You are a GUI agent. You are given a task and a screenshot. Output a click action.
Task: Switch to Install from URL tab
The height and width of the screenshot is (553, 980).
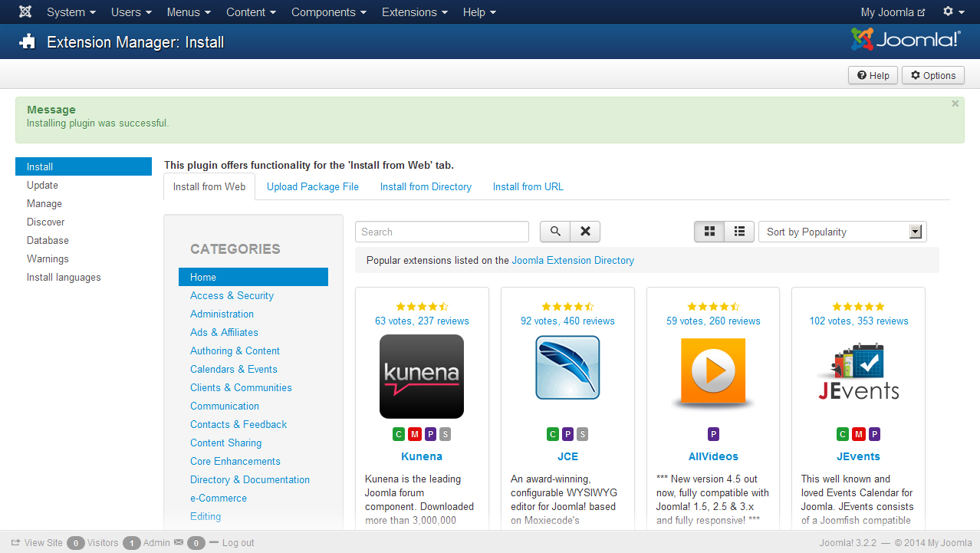[528, 186]
